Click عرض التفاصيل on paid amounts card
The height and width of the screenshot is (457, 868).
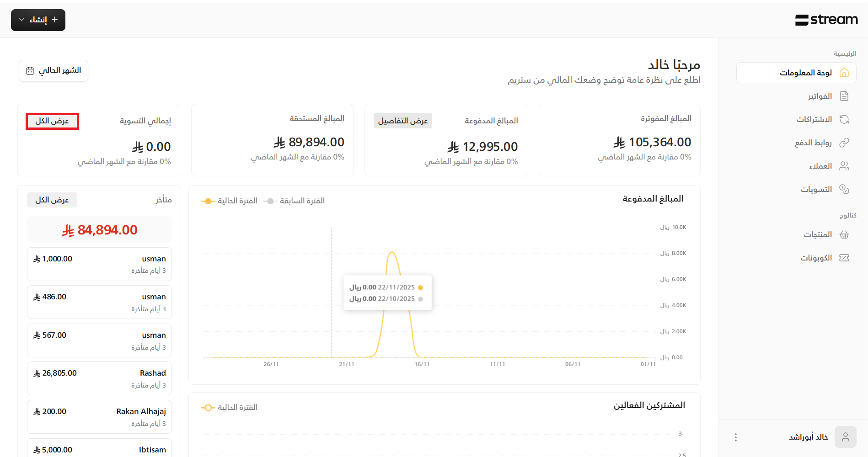402,121
